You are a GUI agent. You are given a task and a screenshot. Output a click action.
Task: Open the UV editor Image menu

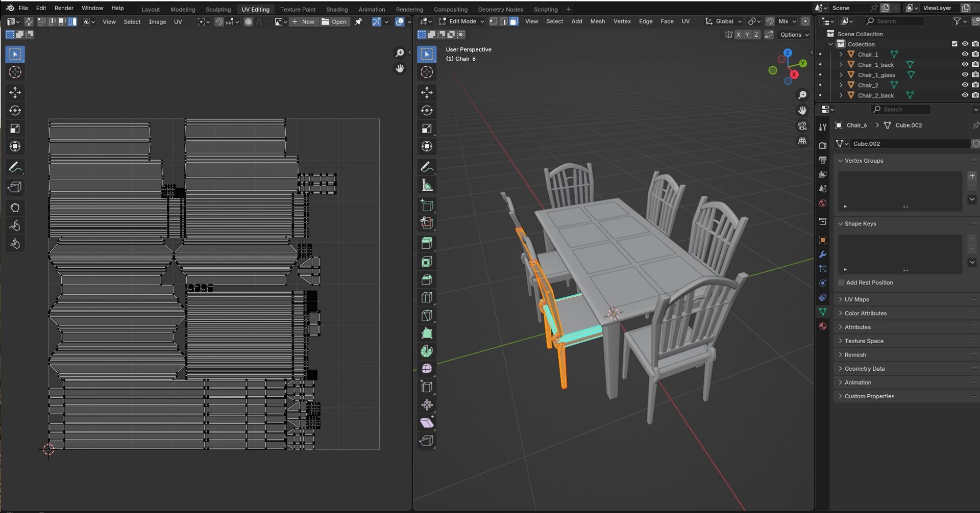157,22
